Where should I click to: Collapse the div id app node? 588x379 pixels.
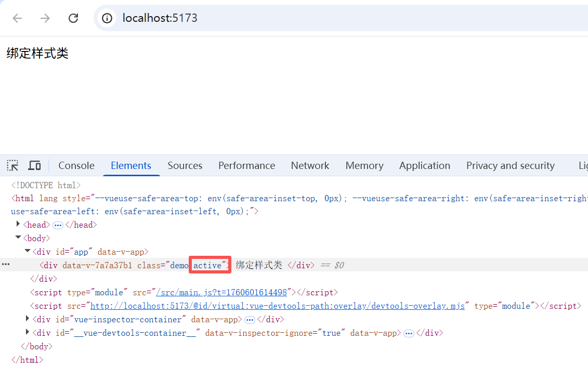[x=28, y=251]
